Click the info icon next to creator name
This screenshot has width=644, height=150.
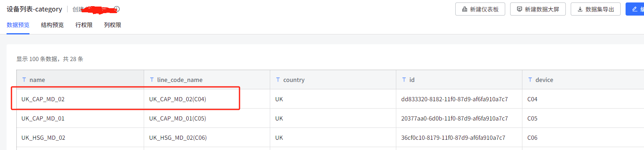pos(117,9)
